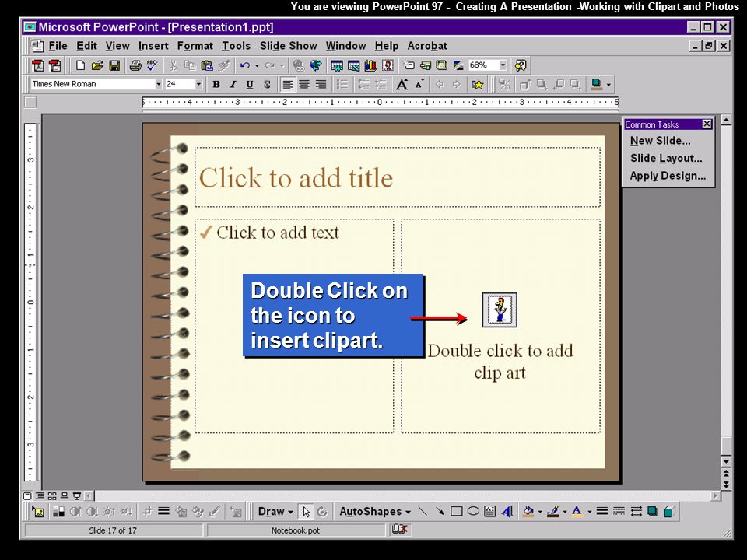Screen dimensions: 747x560
Task: Toggle Black and White view
Action: point(458,65)
